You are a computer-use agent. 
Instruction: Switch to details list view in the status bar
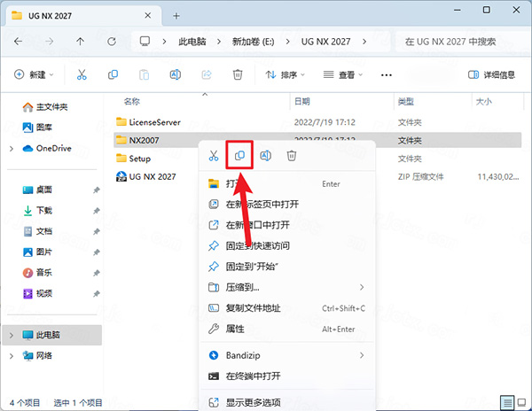pos(507,402)
